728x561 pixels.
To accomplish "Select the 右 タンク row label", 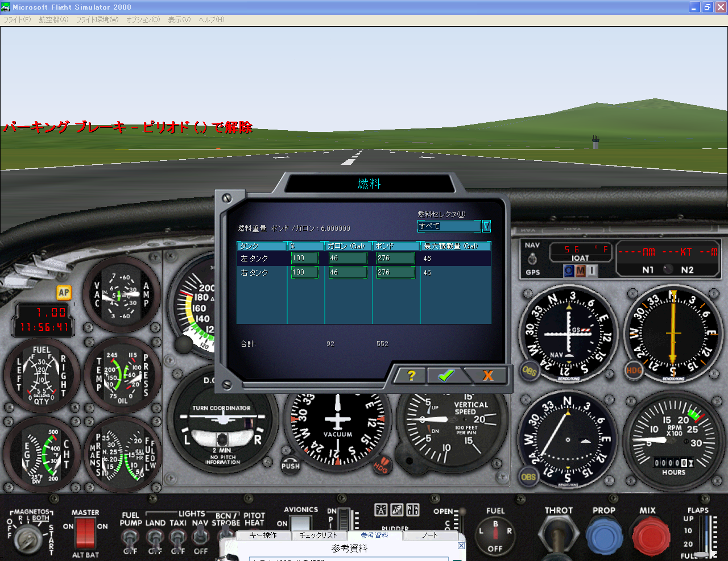I will tap(254, 272).
